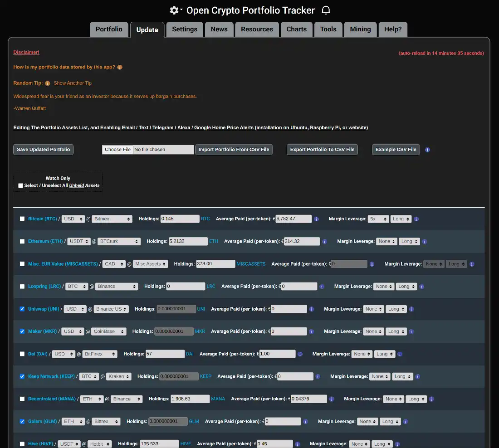The width and height of the screenshot is (499, 448).
Task: Click Keep Network margin leverage info icon
Action: point(418,377)
